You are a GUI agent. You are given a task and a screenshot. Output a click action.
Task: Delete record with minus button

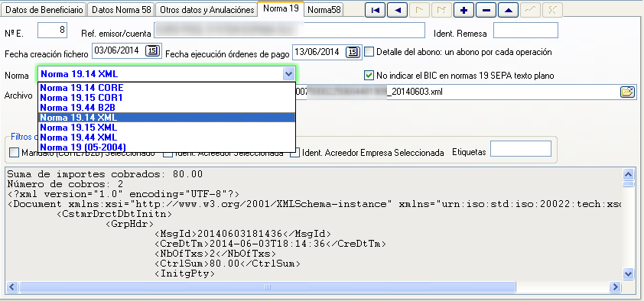[x=486, y=10]
